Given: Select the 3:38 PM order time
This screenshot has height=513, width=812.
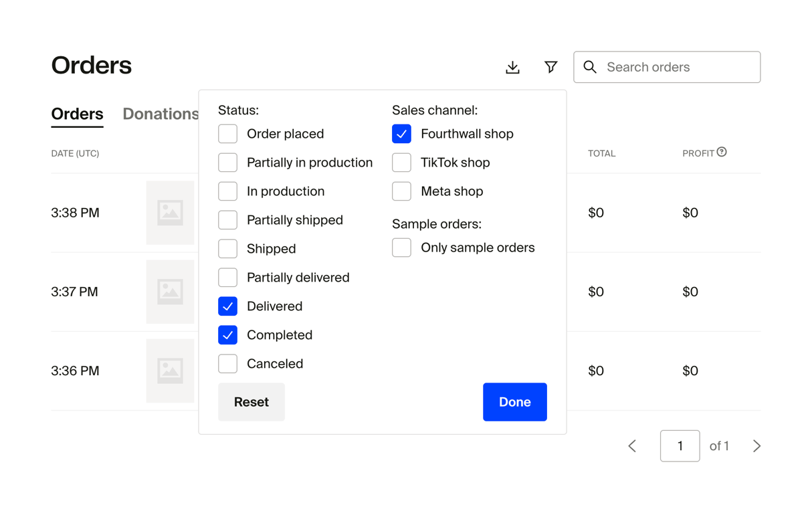Looking at the screenshot, I should point(75,213).
